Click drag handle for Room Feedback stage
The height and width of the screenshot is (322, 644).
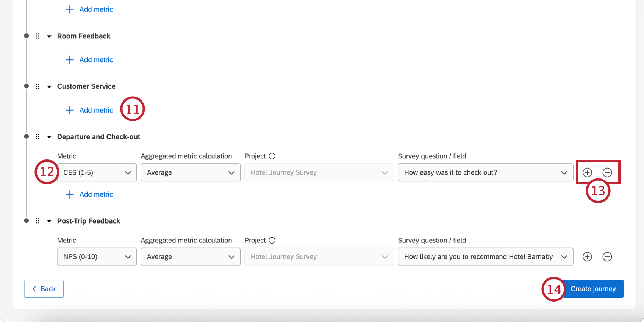(x=37, y=36)
